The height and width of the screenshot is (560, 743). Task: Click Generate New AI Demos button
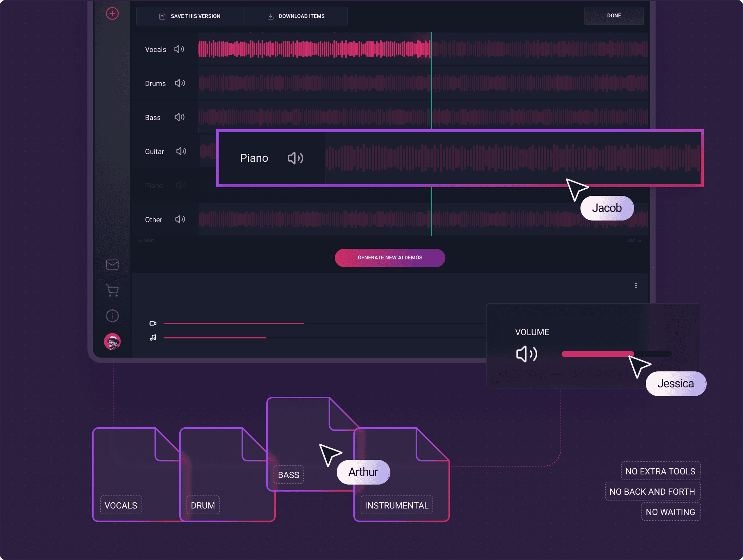click(390, 258)
